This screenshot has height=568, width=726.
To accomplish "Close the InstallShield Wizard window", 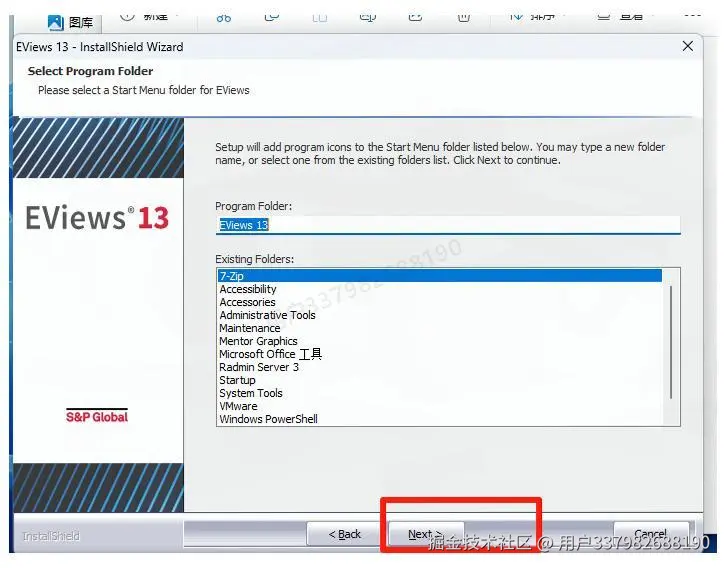I will [688, 46].
